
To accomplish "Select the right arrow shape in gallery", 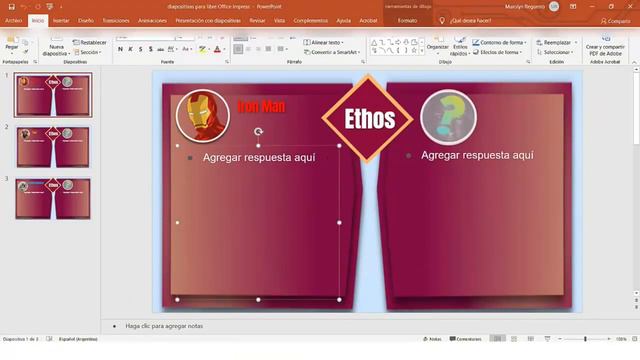I will [398, 42].
